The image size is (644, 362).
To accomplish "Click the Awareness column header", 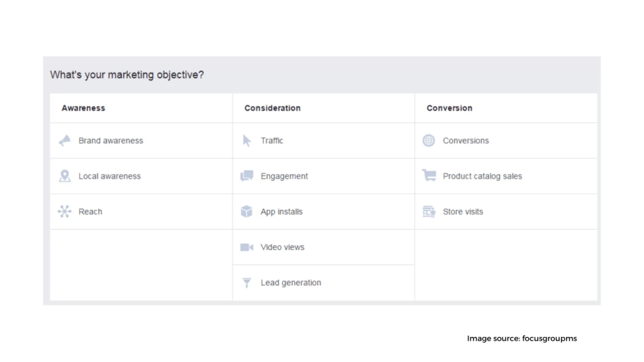I will [84, 108].
